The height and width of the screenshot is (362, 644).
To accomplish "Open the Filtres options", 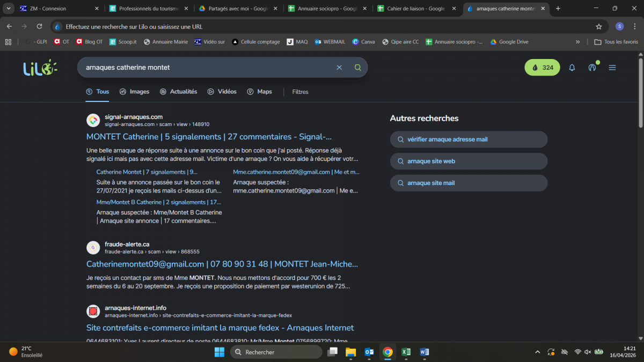I will tap(300, 92).
